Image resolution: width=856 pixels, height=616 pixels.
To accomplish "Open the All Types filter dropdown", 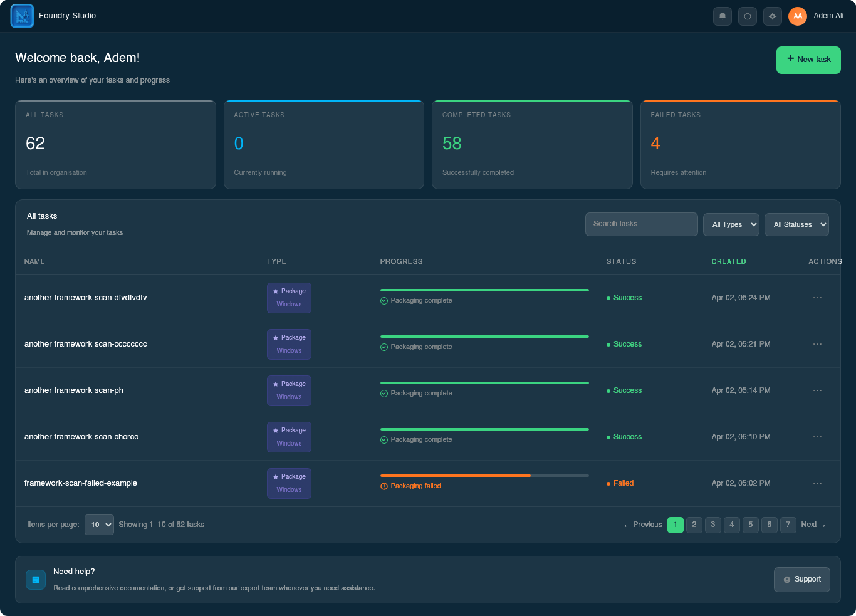I will click(731, 224).
